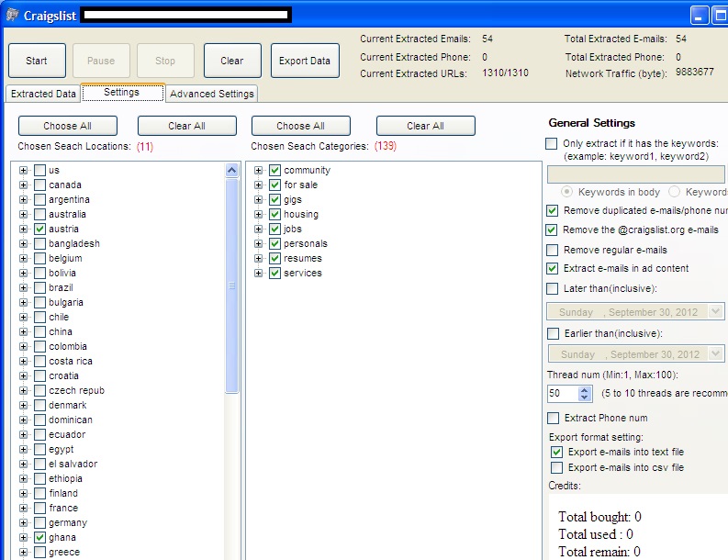This screenshot has width=728, height=560.
Task: Expand the gigs category node
Action: coord(258,199)
